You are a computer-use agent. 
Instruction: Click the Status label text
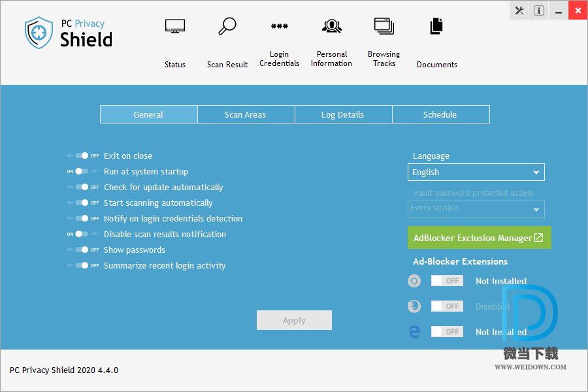pos(174,65)
